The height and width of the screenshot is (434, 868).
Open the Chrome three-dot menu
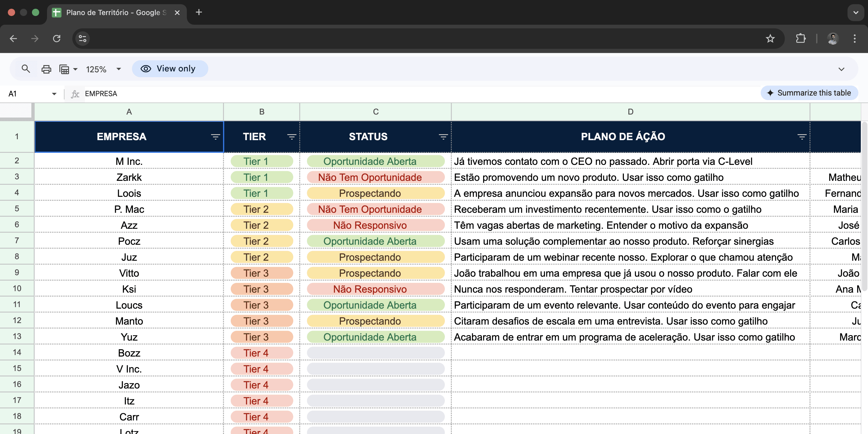pyautogui.click(x=854, y=39)
